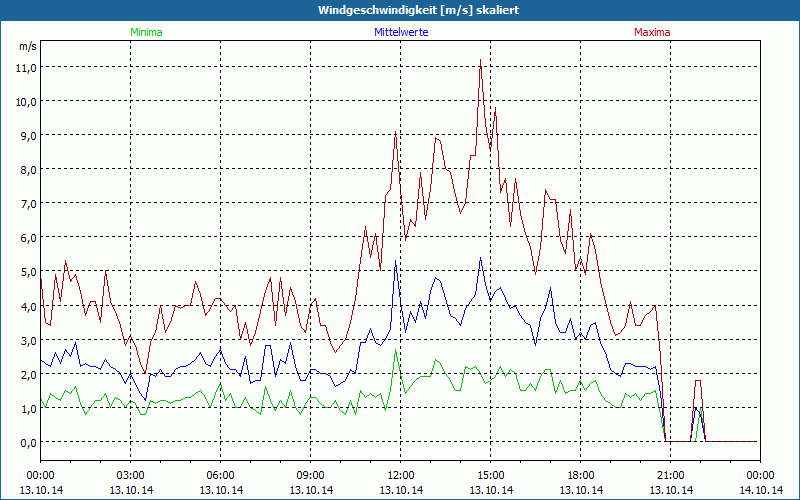
Task: Click the m/s unit label
Action: (28, 46)
